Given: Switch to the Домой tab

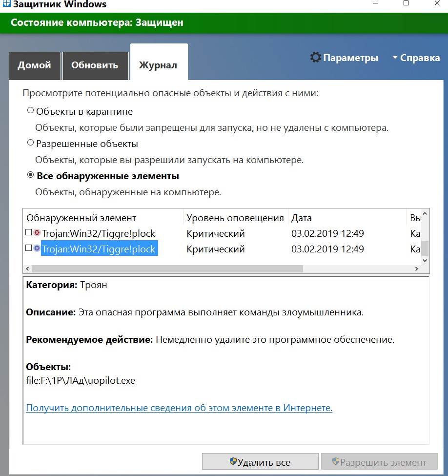Looking at the screenshot, I should point(35,65).
